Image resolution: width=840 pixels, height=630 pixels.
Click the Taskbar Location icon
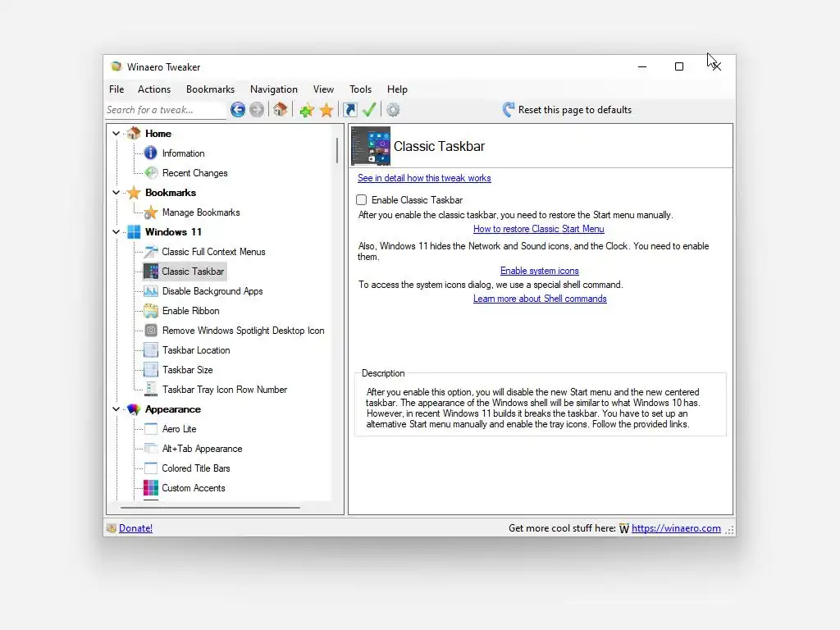click(x=151, y=349)
